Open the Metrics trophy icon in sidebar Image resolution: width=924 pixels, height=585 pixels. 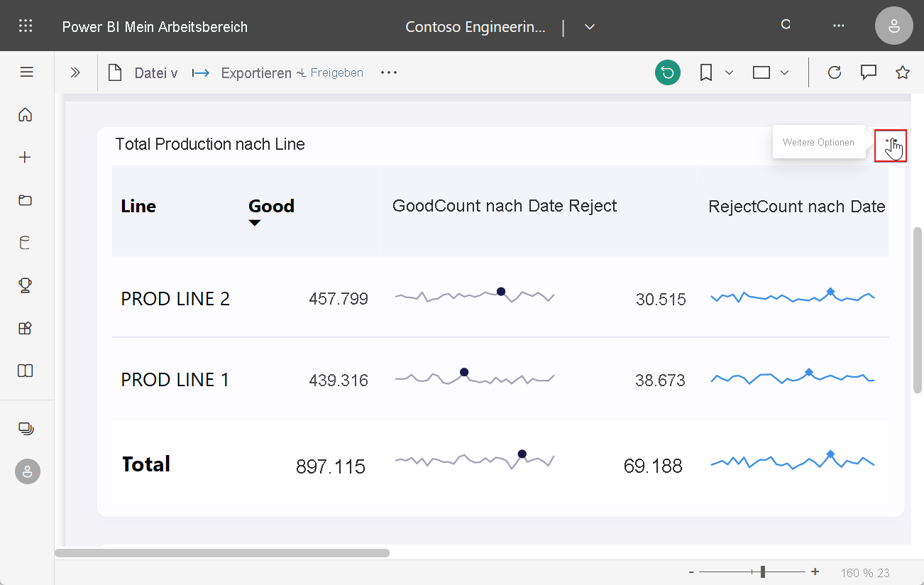[x=26, y=285]
